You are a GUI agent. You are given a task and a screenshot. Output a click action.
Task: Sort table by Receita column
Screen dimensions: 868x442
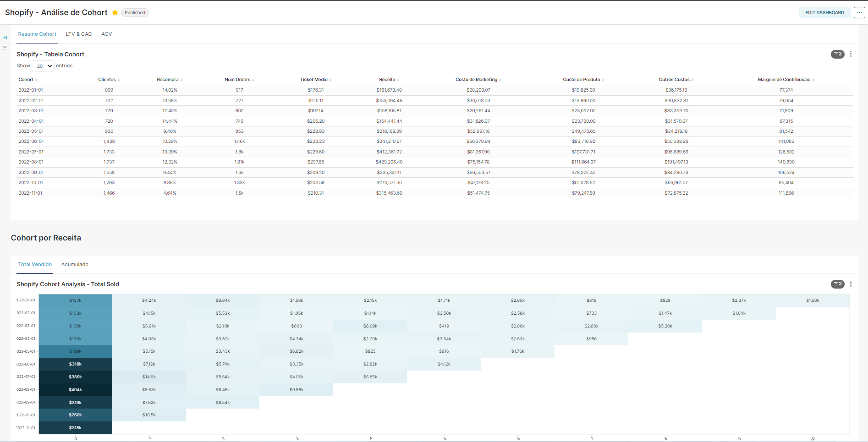click(389, 80)
